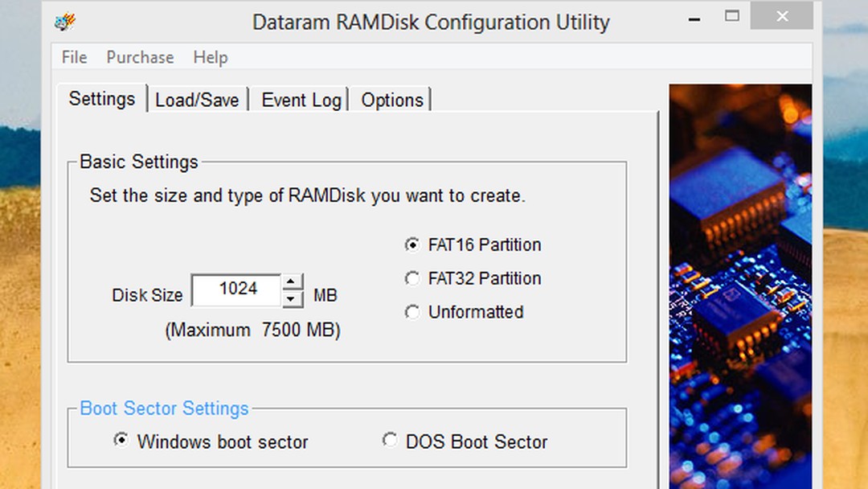The image size is (868, 489).
Task: Switch to the Load/Save tab
Action: pyautogui.click(x=197, y=99)
